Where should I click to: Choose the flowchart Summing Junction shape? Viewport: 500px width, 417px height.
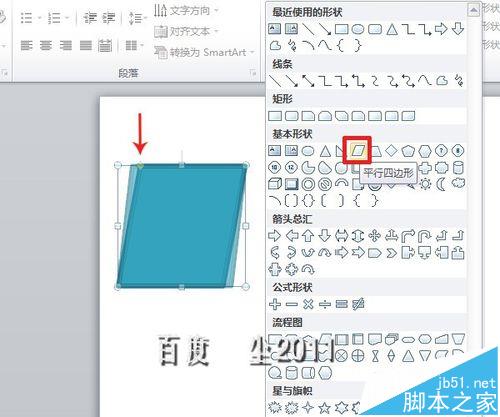(x=341, y=356)
